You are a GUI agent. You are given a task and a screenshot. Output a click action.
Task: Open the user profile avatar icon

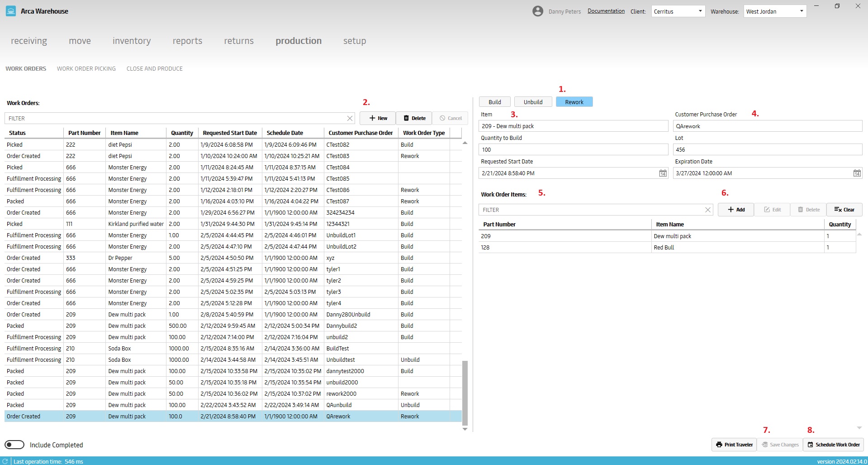pyautogui.click(x=537, y=11)
